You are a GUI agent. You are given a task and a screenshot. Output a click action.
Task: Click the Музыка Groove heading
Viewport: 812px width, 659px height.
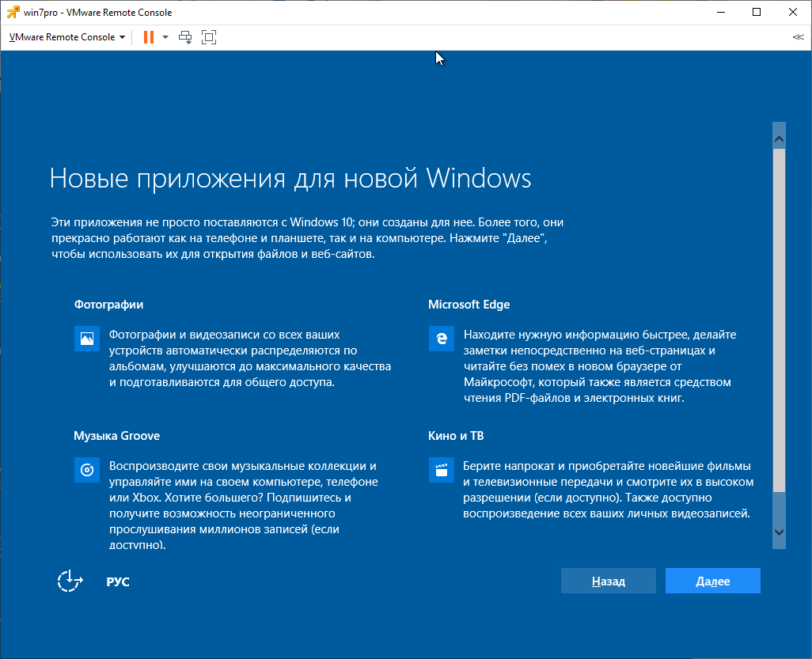click(x=116, y=436)
